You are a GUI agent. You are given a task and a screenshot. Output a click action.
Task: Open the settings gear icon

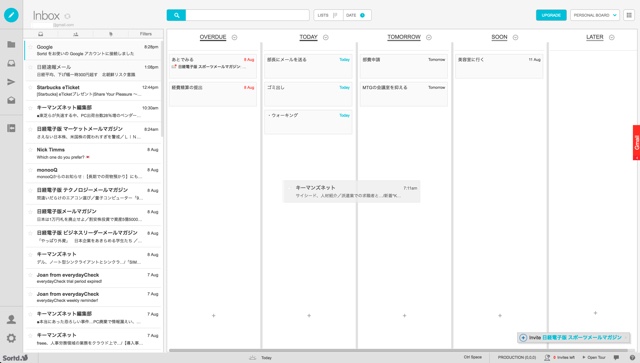(x=11, y=338)
